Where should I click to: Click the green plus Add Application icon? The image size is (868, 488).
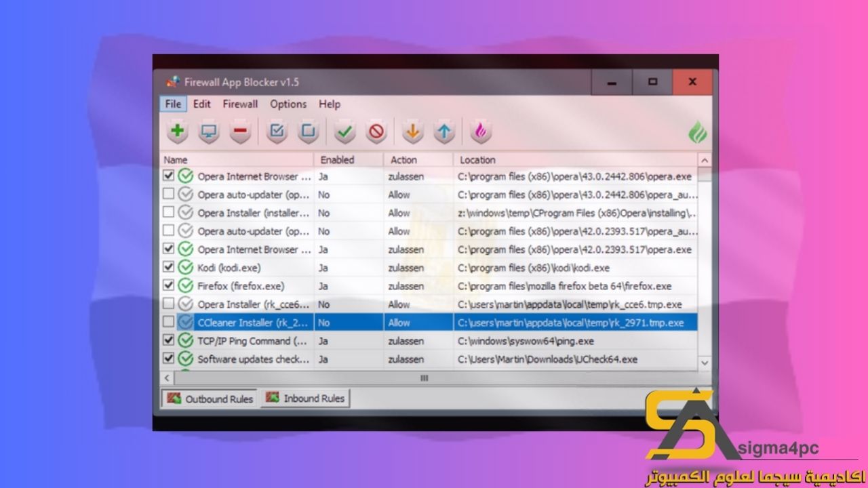pyautogui.click(x=178, y=131)
